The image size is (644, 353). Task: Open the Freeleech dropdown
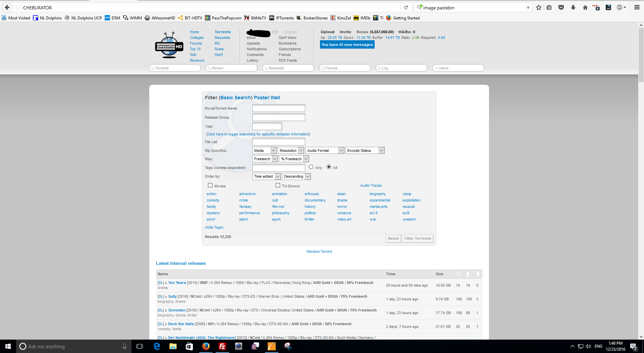[x=265, y=159]
